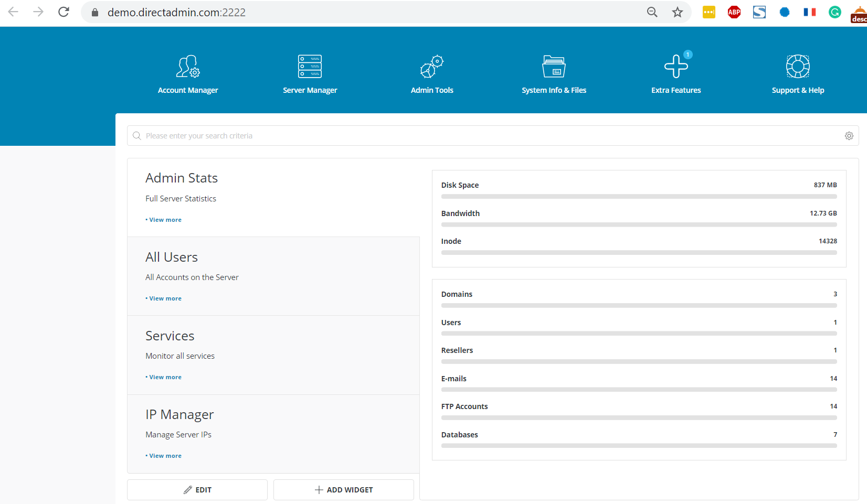This screenshot has height=504, width=867.
Task: Select the Admin Tools menu label
Action: coord(432,90)
